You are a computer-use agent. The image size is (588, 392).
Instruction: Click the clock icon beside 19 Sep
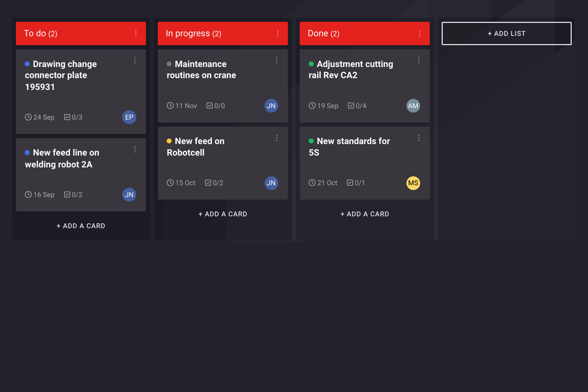(x=312, y=106)
